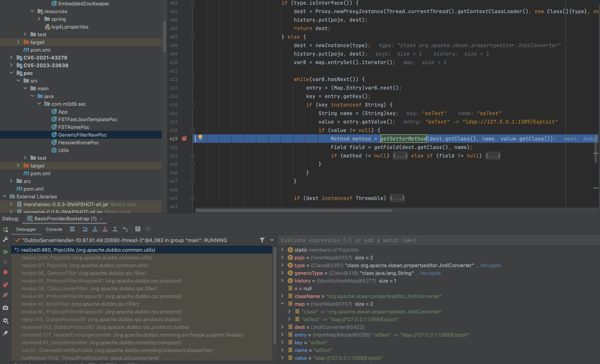Expand the spring resources folder

39,19
